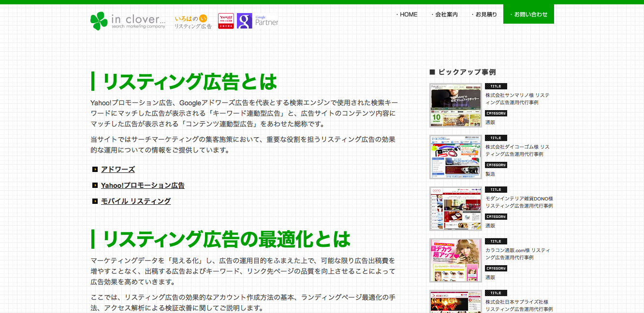Open 株式会社サンマリノ様 case link
The image size is (644, 313).
point(517,99)
